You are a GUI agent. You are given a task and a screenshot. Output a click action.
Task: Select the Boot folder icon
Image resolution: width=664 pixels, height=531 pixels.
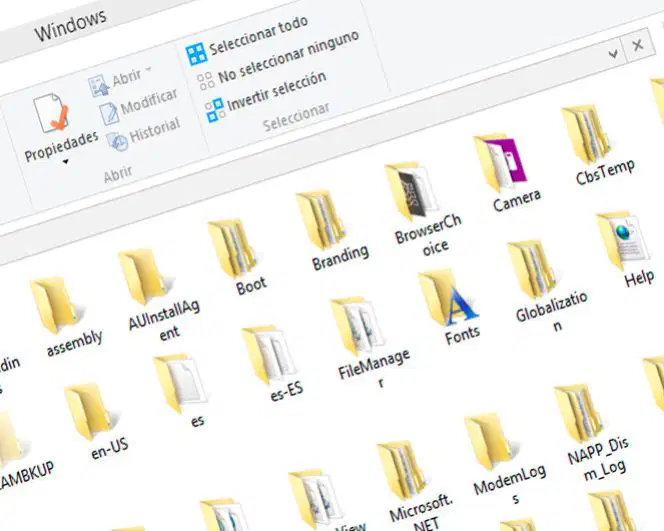[x=232, y=248]
